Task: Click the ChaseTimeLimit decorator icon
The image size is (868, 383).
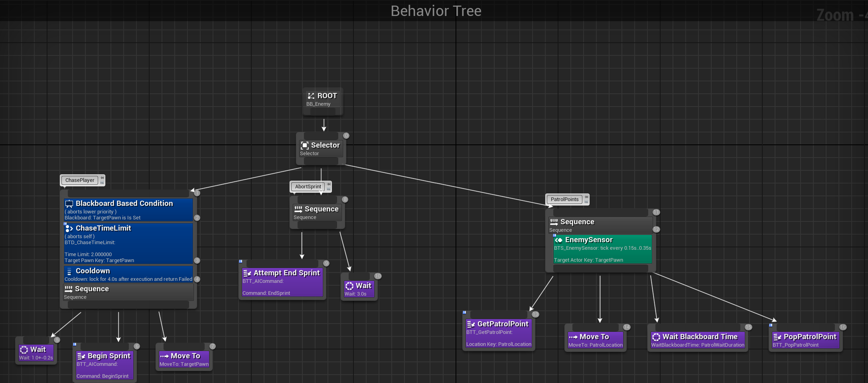Action: pyautogui.click(x=69, y=229)
